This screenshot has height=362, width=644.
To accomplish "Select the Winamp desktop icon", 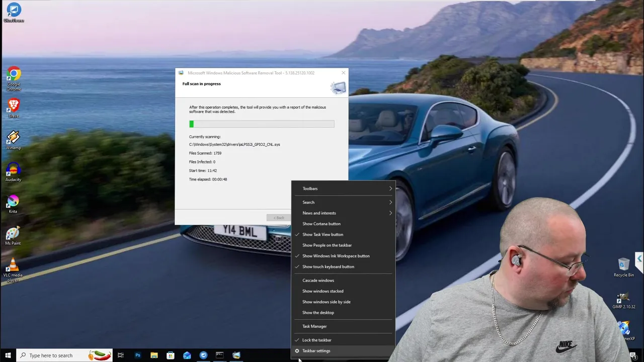I will point(14,140).
